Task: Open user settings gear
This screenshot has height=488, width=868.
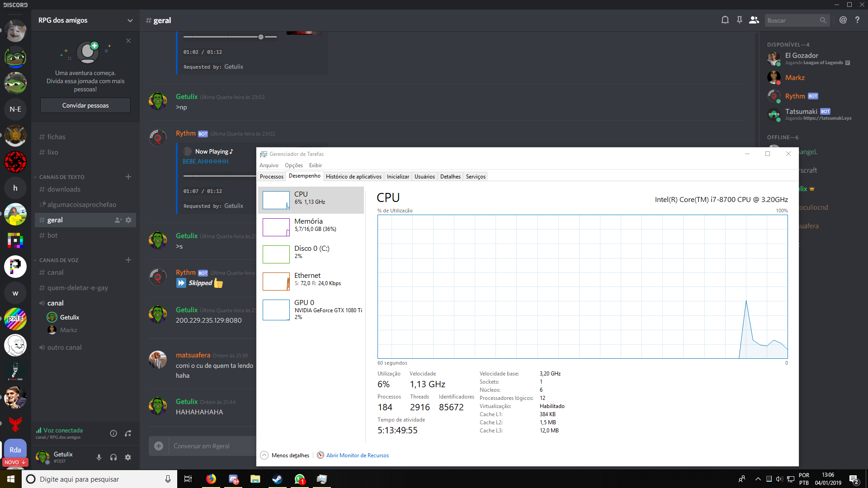Action: pyautogui.click(x=128, y=457)
